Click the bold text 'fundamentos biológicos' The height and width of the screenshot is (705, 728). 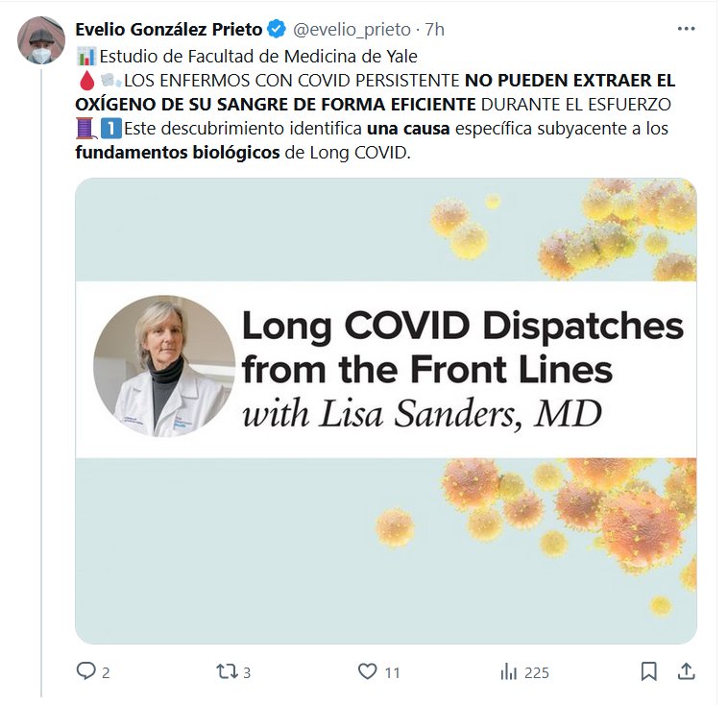click(178, 153)
